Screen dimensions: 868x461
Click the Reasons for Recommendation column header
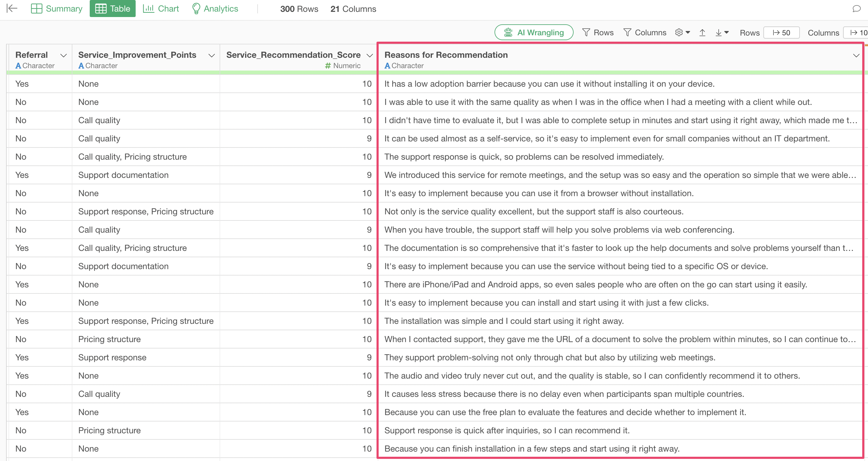tap(446, 55)
